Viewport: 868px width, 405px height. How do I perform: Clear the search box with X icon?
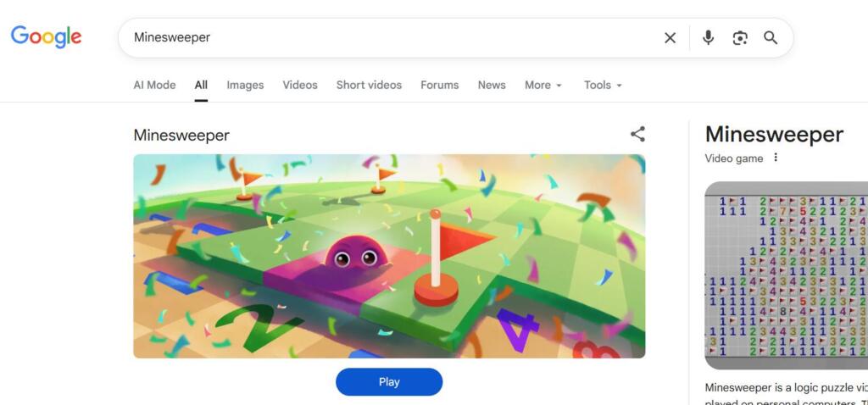[x=670, y=37]
